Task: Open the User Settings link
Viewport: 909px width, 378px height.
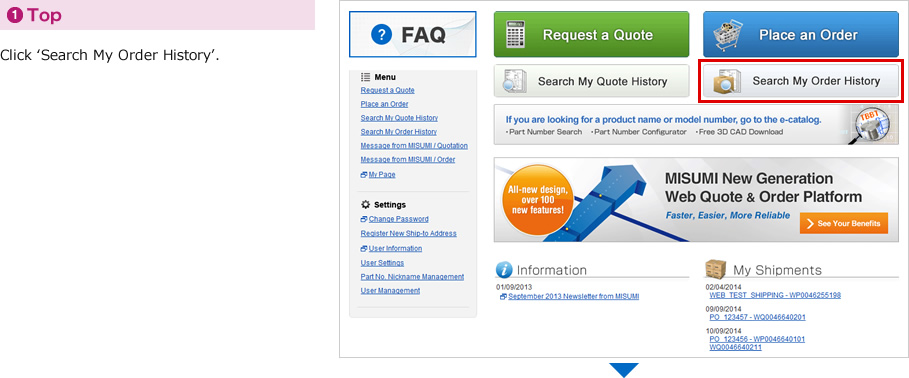Action: click(382, 263)
